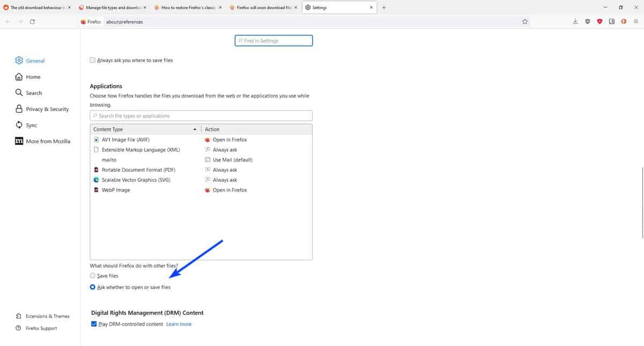The height and width of the screenshot is (346, 644).
Task: Open the action dropdown for PDF files
Action: tap(225, 170)
